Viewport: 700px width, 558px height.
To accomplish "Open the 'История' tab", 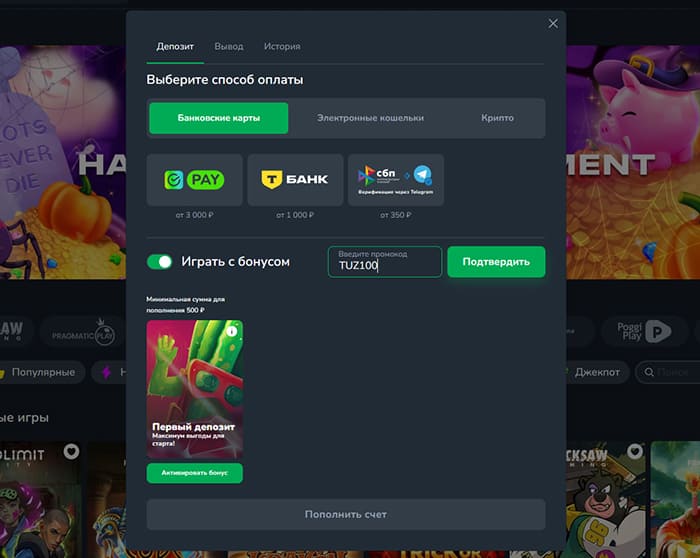I will point(282,47).
